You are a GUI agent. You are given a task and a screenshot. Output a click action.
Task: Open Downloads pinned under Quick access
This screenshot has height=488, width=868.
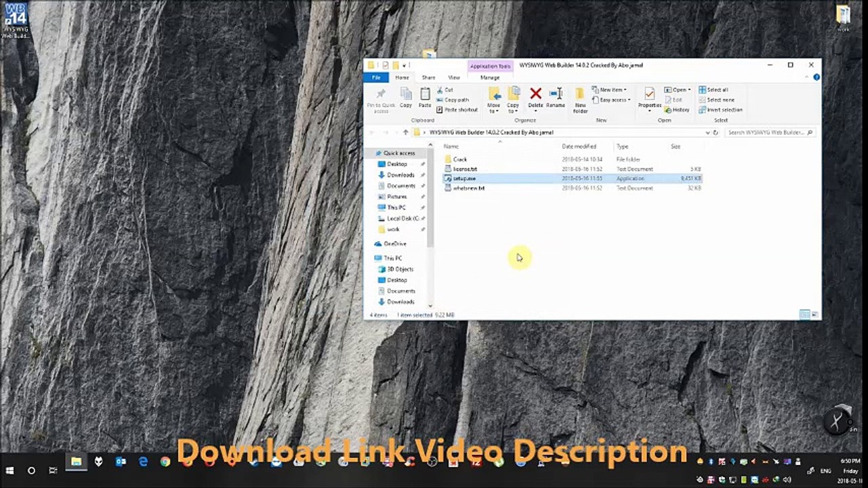coord(400,175)
